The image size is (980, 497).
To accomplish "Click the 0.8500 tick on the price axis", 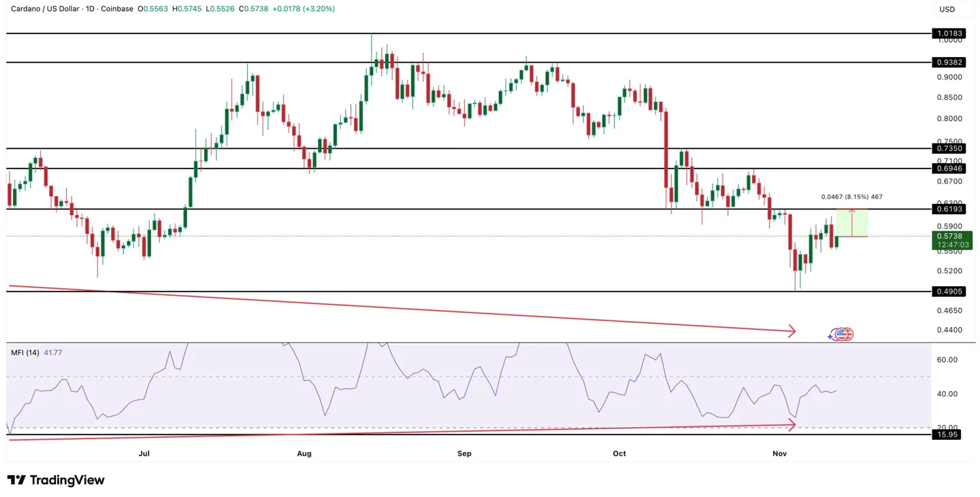I will [950, 97].
